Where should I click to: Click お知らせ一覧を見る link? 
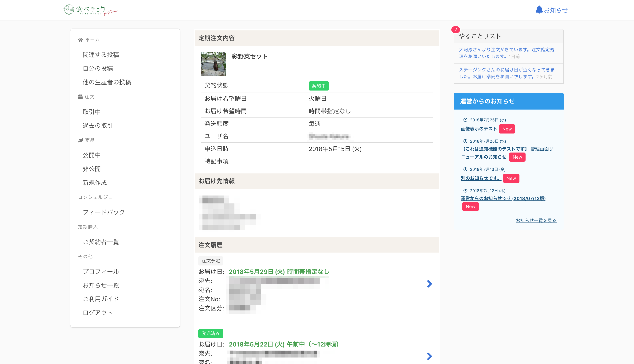point(536,220)
